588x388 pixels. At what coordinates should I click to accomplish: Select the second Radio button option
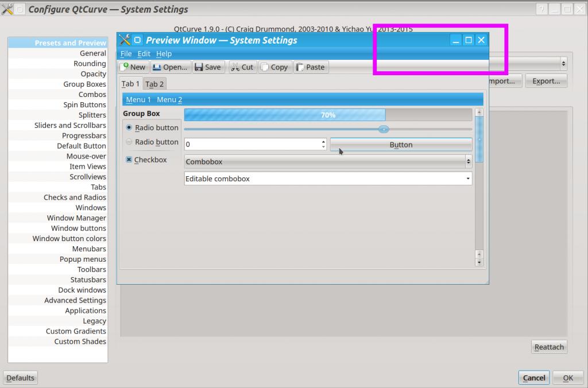(129, 142)
